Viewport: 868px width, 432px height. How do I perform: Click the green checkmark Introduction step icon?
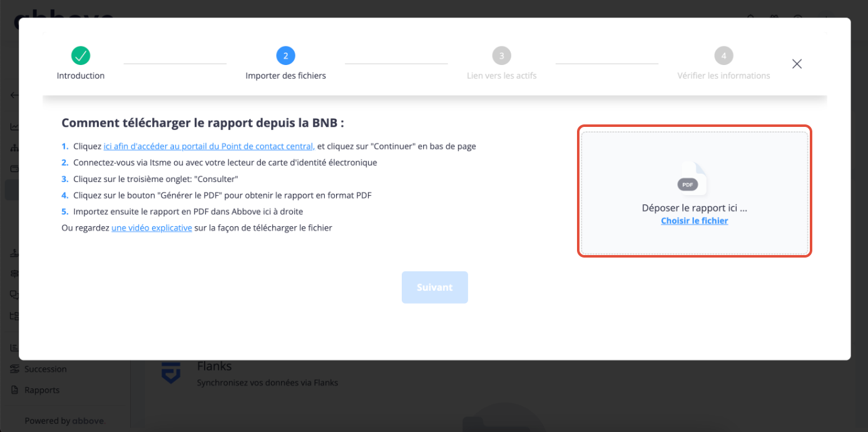pos(81,56)
